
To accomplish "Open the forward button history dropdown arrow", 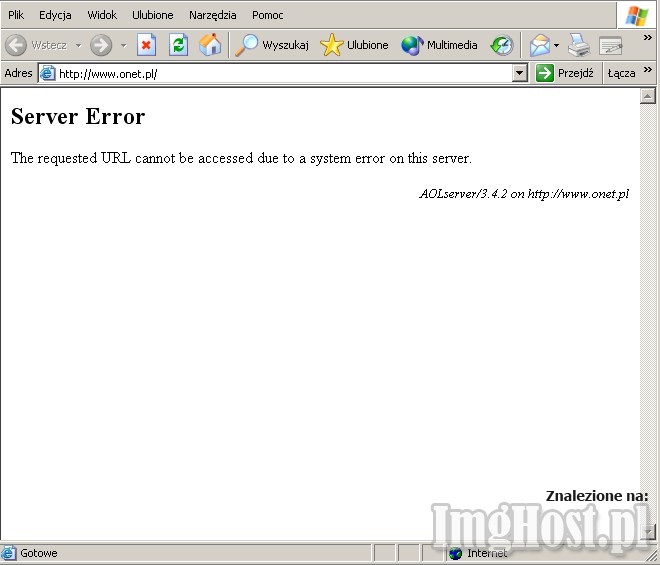I will [x=123, y=45].
